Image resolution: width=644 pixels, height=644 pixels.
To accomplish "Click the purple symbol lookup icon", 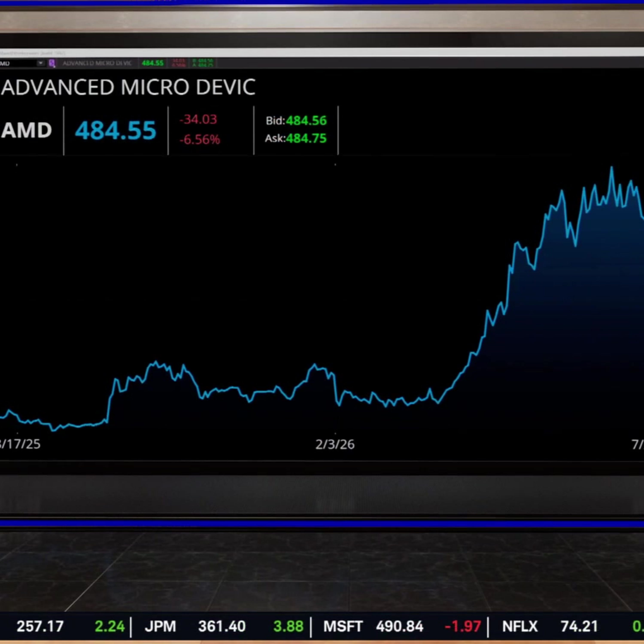I will coord(52,63).
